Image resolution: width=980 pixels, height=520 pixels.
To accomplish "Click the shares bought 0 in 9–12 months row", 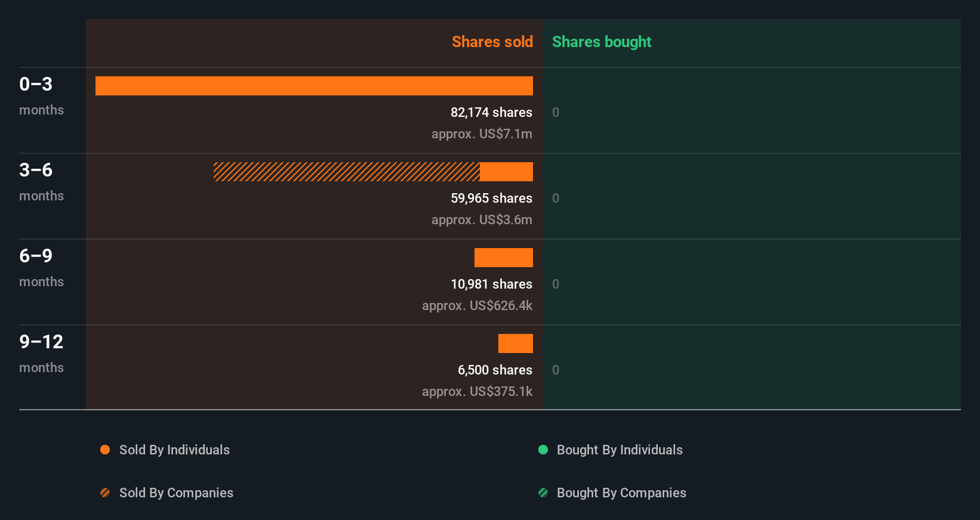I will pyautogui.click(x=556, y=370).
